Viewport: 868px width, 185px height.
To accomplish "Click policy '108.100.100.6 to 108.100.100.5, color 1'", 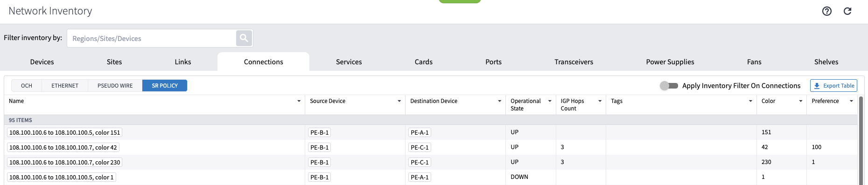I will tap(62, 177).
